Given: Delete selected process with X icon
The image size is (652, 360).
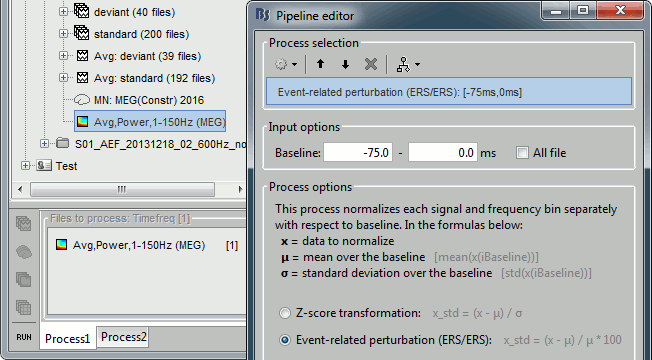Looking at the screenshot, I should coord(370,64).
